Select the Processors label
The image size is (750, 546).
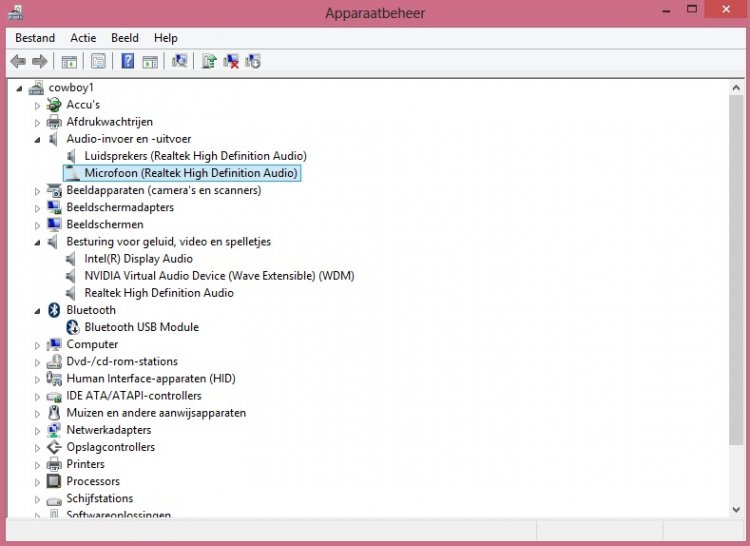(x=93, y=481)
